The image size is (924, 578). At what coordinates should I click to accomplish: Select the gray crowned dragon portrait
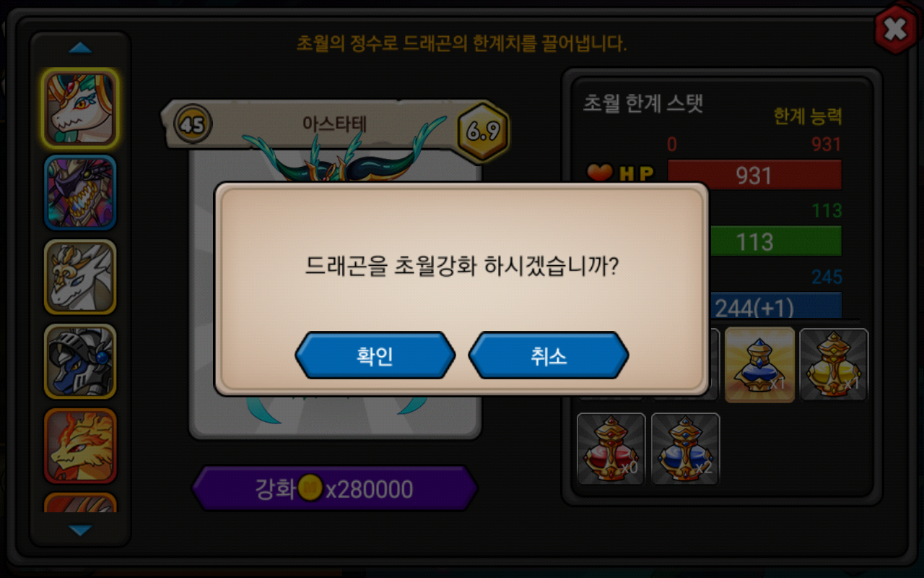pos(80,277)
